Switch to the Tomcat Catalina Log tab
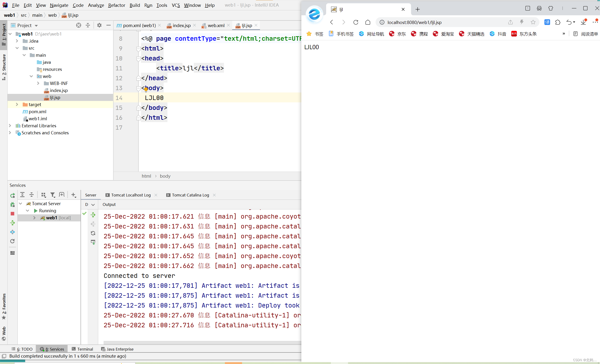Viewport: 600px width, 364px height. 191,195
